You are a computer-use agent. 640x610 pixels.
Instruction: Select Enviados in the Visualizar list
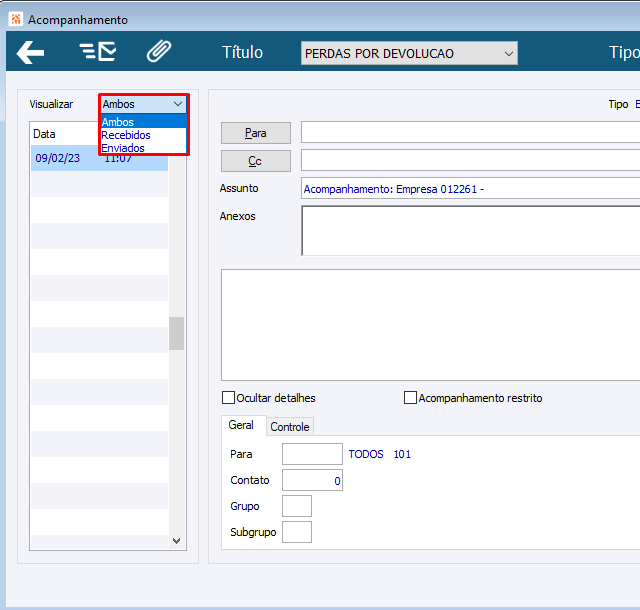pyautogui.click(x=143, y=148)
